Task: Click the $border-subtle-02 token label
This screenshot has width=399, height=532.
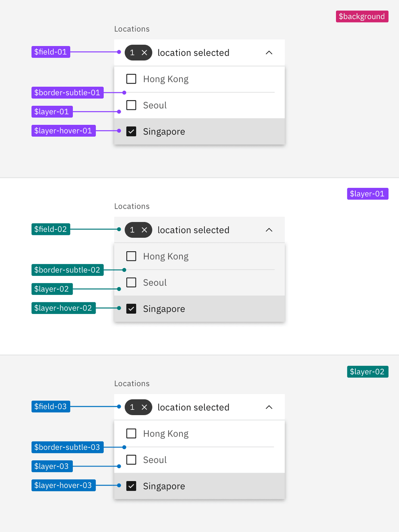Action: (x=68, y=270)
